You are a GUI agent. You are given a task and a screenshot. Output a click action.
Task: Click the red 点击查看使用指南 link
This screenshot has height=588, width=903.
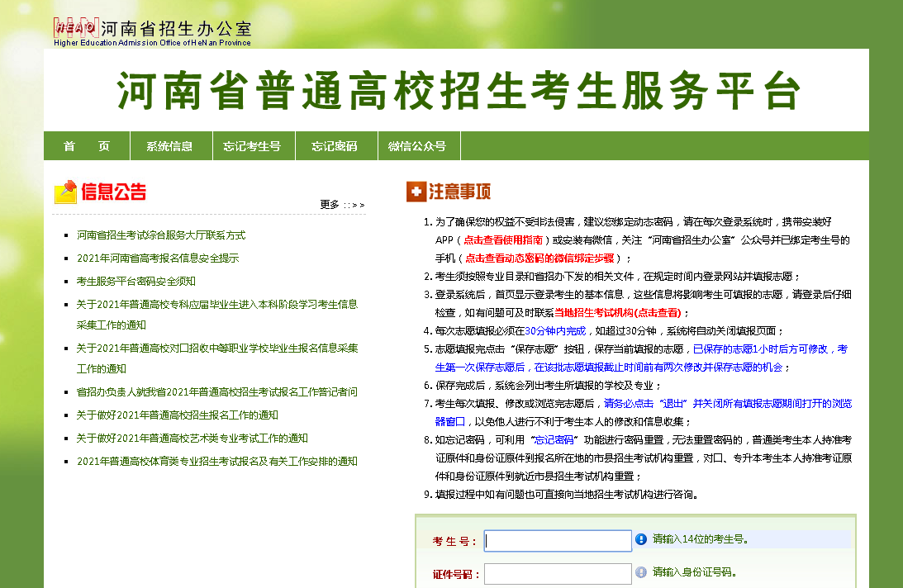click(503, 239)
